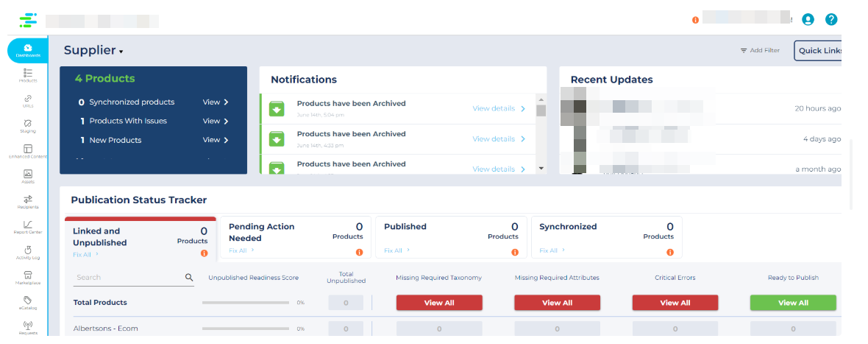Click View All under Missing Required Taxonomy
Image resolution: width=868 pixels, height=344 pixels.
(439, 303)
